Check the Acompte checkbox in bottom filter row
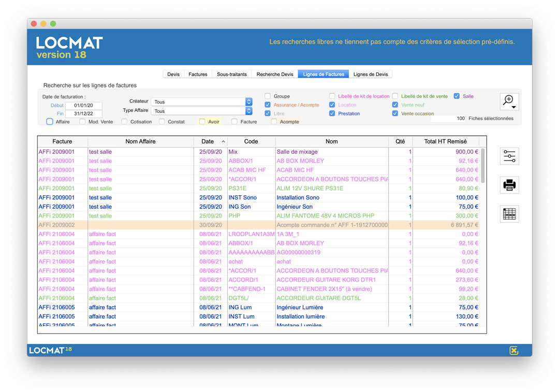559x392 pixels. tap(274, 122)
